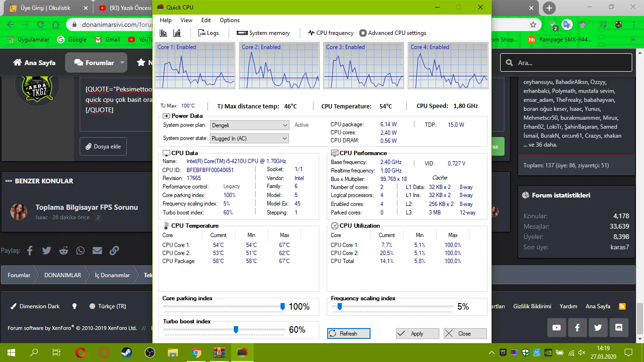
Task: Open the Windows notification center
Action: [629, 352]
